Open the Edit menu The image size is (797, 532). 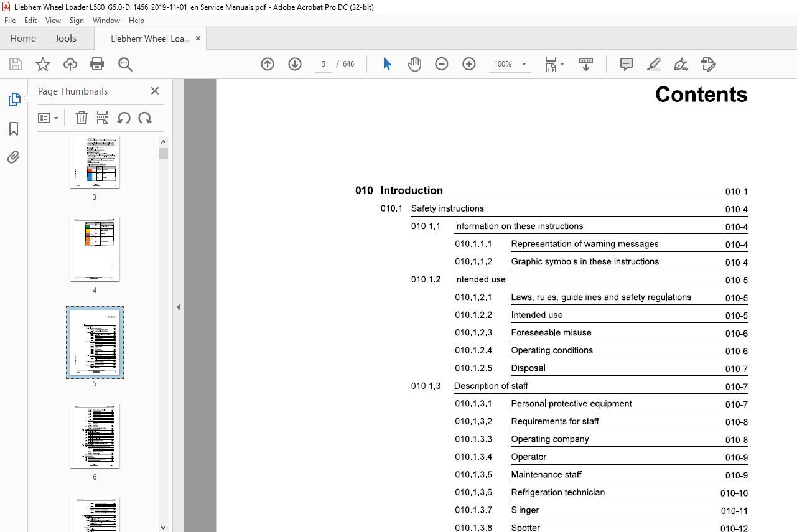coord(30,21)
